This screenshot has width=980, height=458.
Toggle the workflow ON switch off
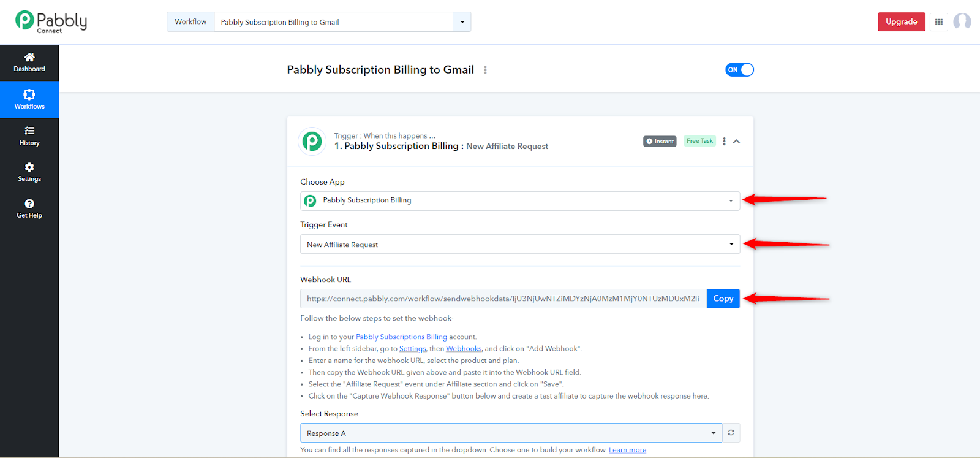click(x=739, y=70)
